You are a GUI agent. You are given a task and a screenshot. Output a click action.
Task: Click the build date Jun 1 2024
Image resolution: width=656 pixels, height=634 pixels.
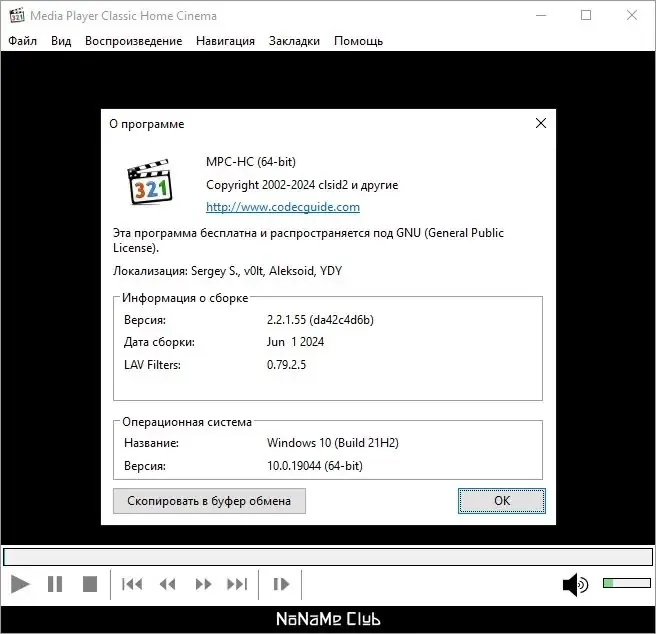tap(295, 342)
